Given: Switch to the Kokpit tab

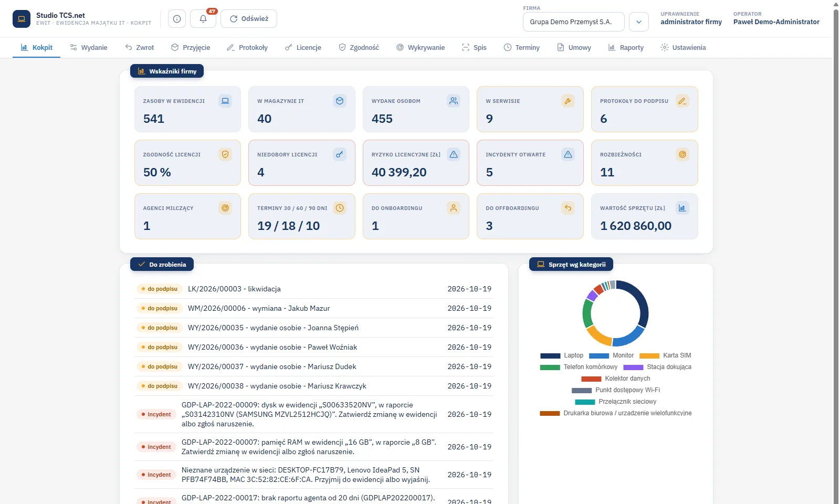Looking at the screenshot, I should click(37, 47).
